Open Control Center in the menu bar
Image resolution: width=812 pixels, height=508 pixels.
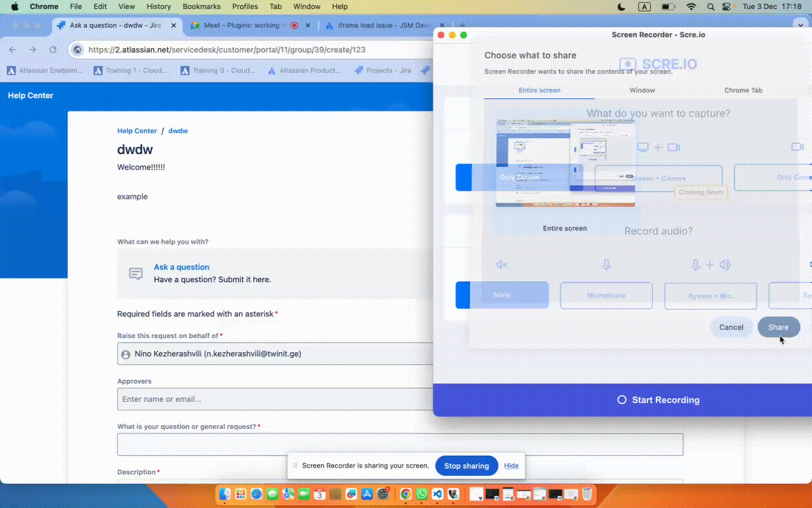click(x=726, y=7)
